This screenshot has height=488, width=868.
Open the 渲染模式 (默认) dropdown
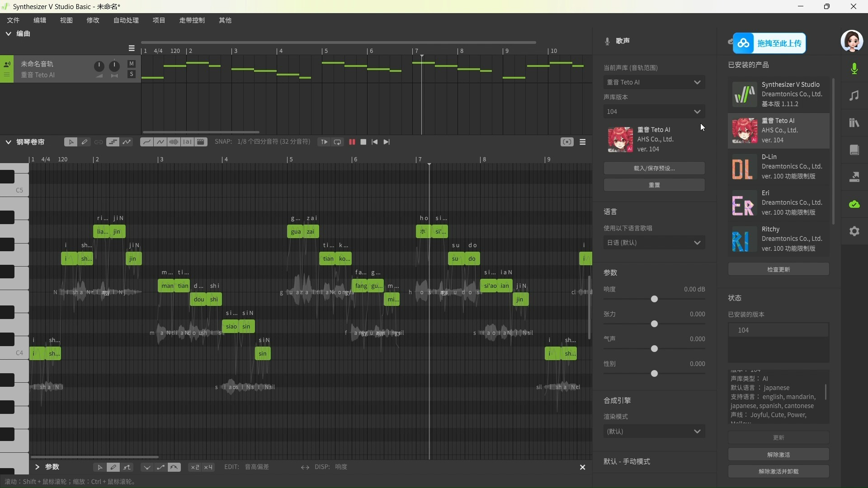tap(654, 432)
